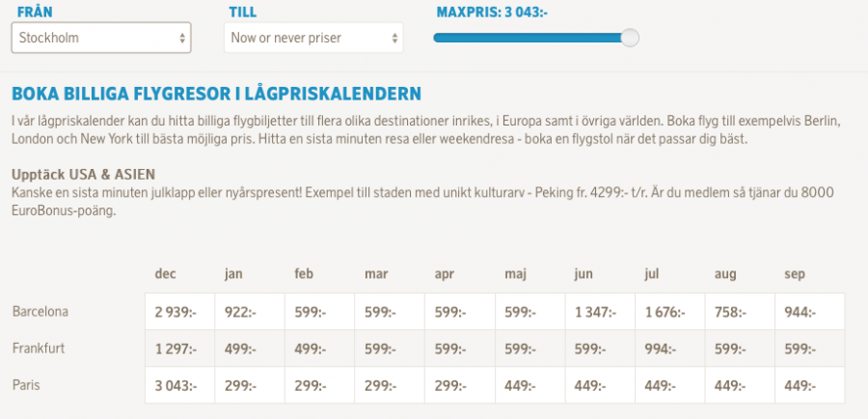Choose Barcelona January fare 922:-

(239, 313)
